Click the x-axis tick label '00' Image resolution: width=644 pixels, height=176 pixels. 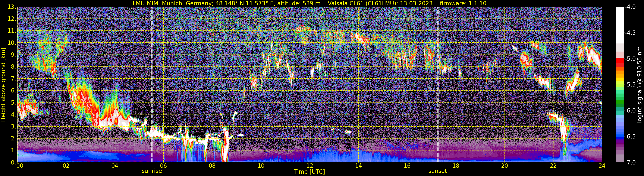coord(20,166)
